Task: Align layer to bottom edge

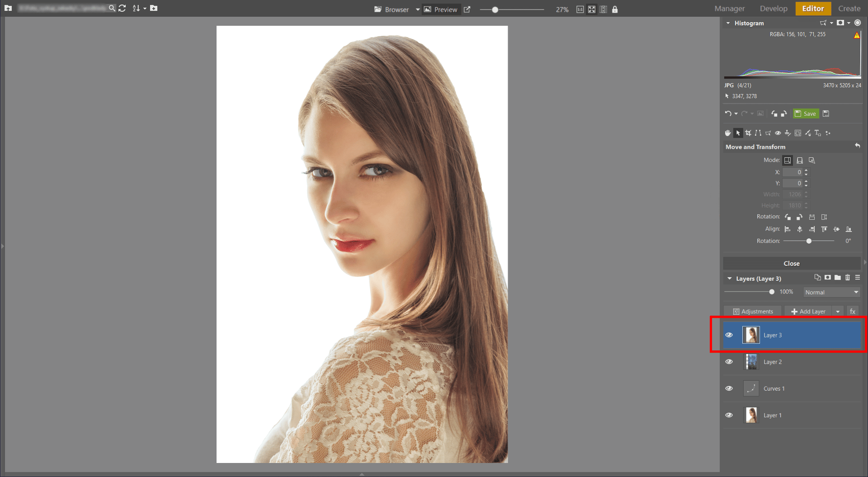Action: click(x=849, y=229)
